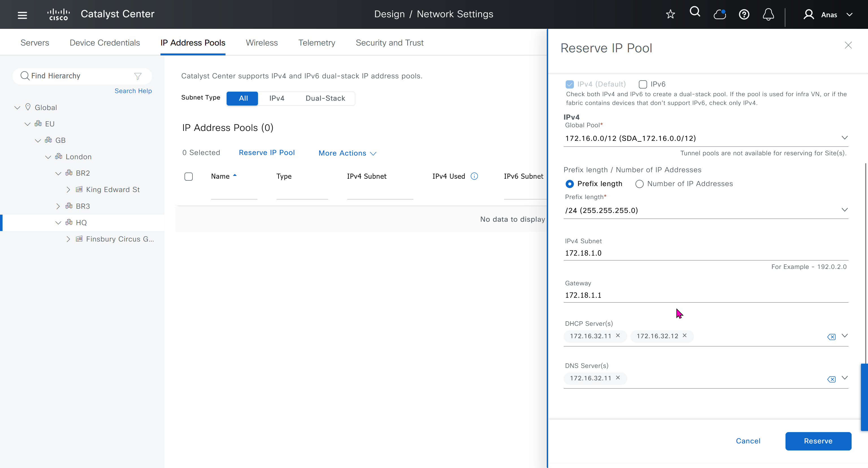Click the Reserve button
Image resolution: width=868 pixels, height=468 pixels.
[x=818, y=441]
